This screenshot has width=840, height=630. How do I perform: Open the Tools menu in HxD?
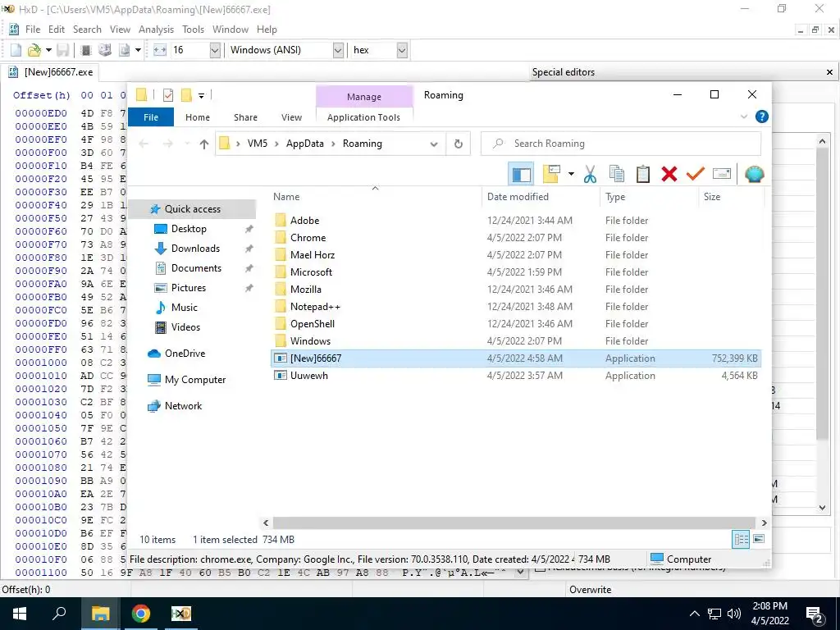pos(193,30)
